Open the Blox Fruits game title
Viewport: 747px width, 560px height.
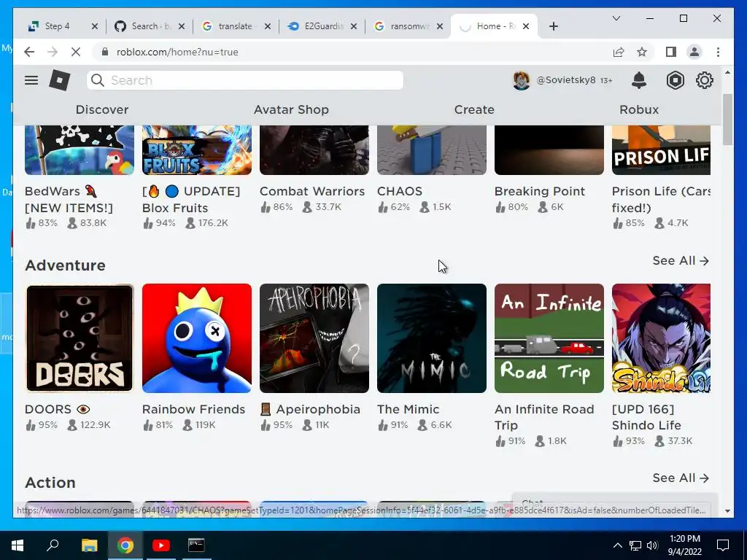coord(191,200)
